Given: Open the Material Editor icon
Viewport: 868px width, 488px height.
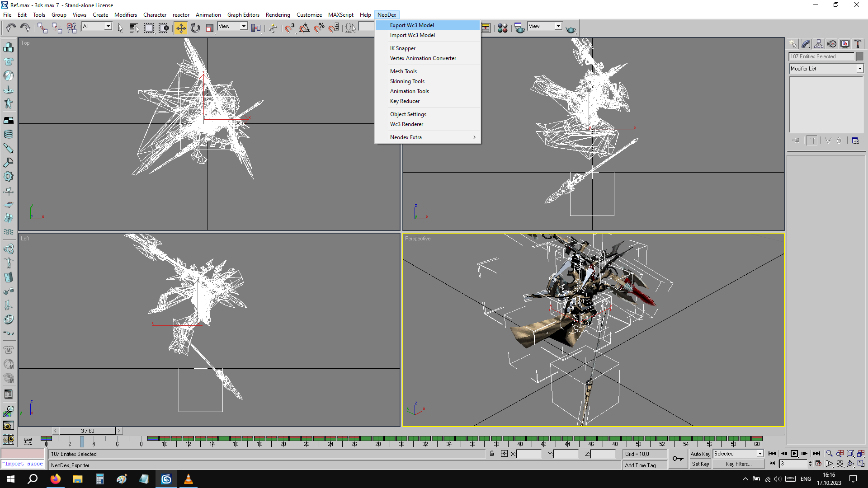Looking at the screenshot, I should click(x=503, y=28).
